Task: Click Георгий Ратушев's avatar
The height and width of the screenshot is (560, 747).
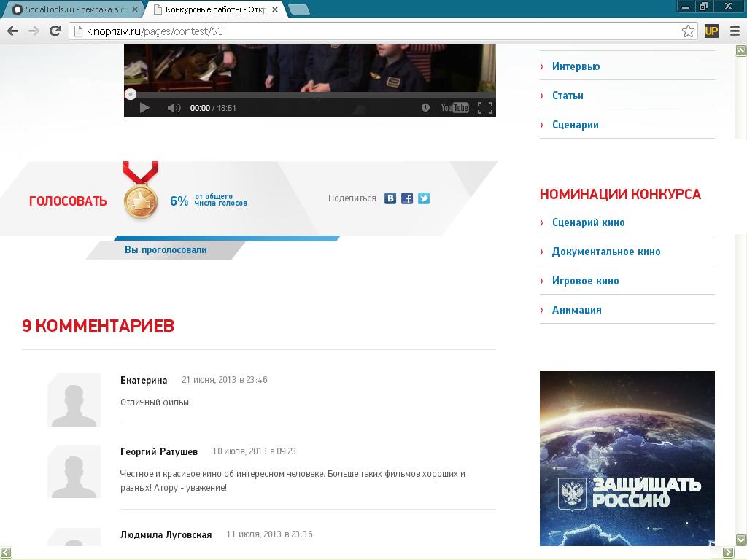Action: tap(74, 472)
